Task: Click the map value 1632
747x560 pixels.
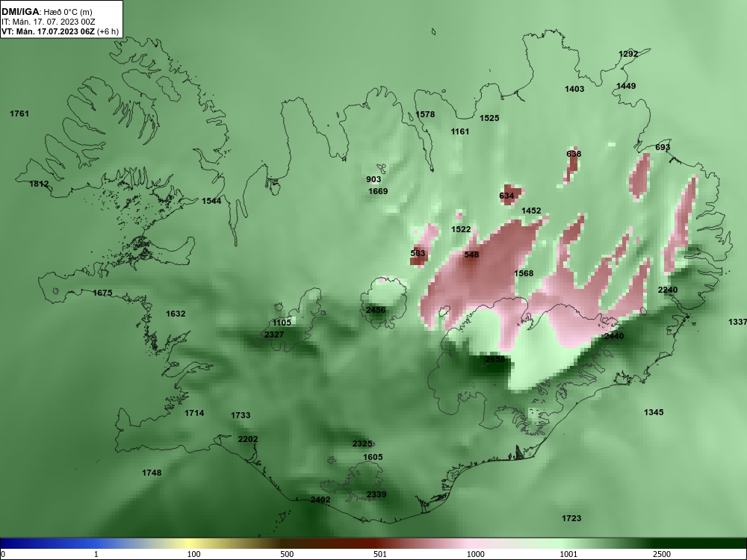Action: tap(176, 314)
